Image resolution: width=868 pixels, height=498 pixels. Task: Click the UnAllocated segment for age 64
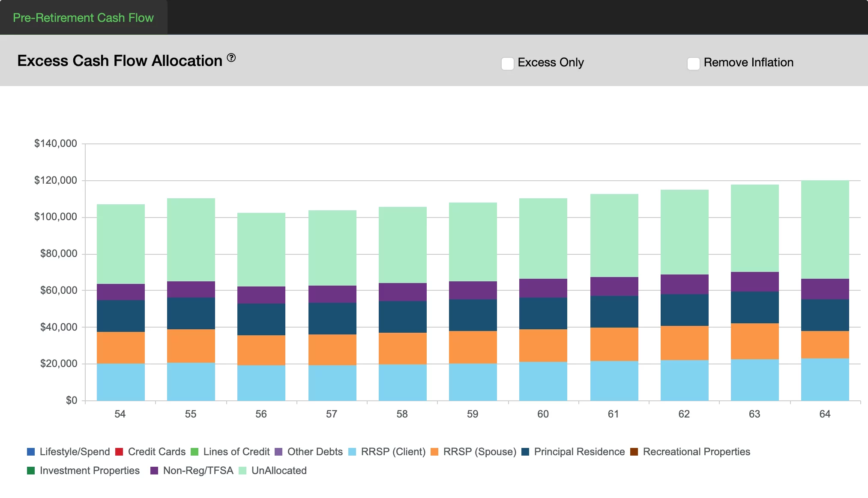tap(825, 229)
